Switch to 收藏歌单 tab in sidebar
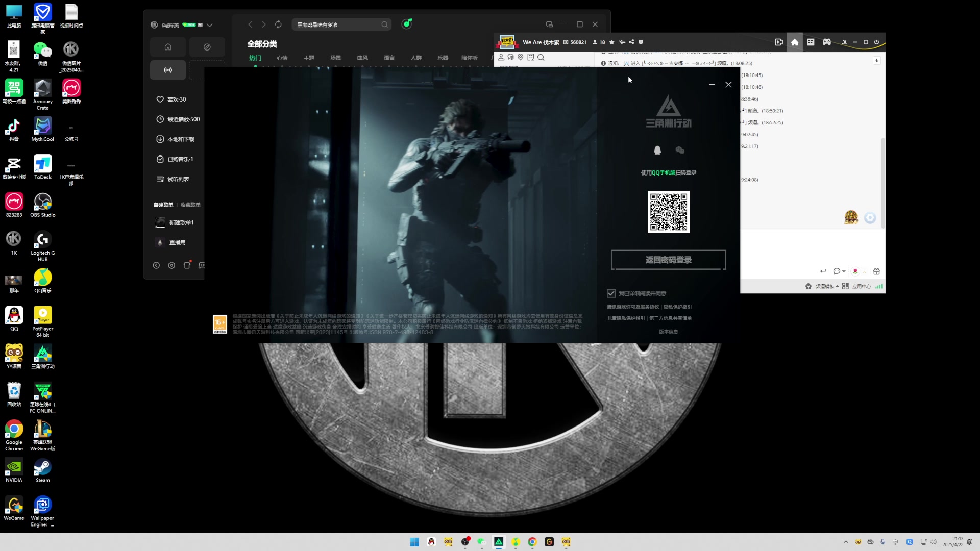980x551 pixels. (190, 205)
